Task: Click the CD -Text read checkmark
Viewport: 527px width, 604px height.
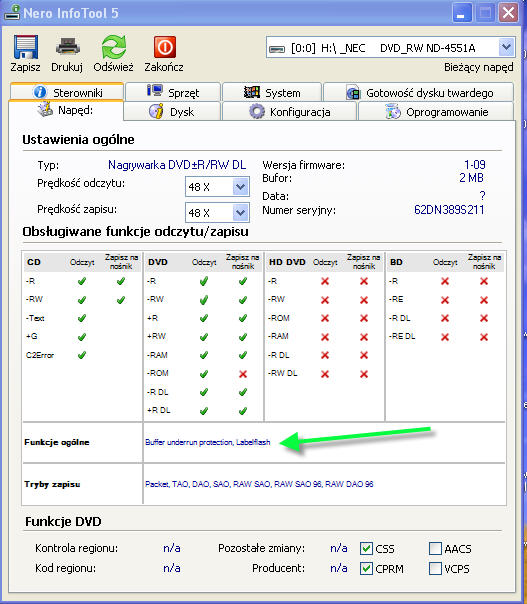Action: [82, 319]
